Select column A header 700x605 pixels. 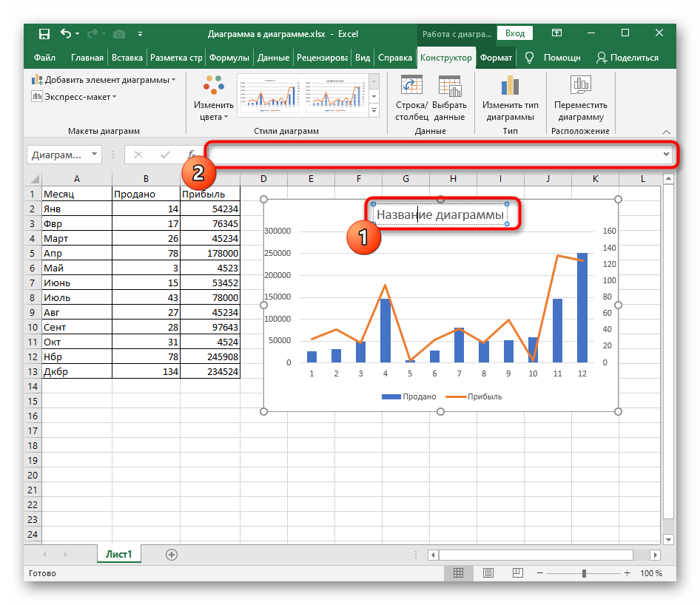point(77,179)
